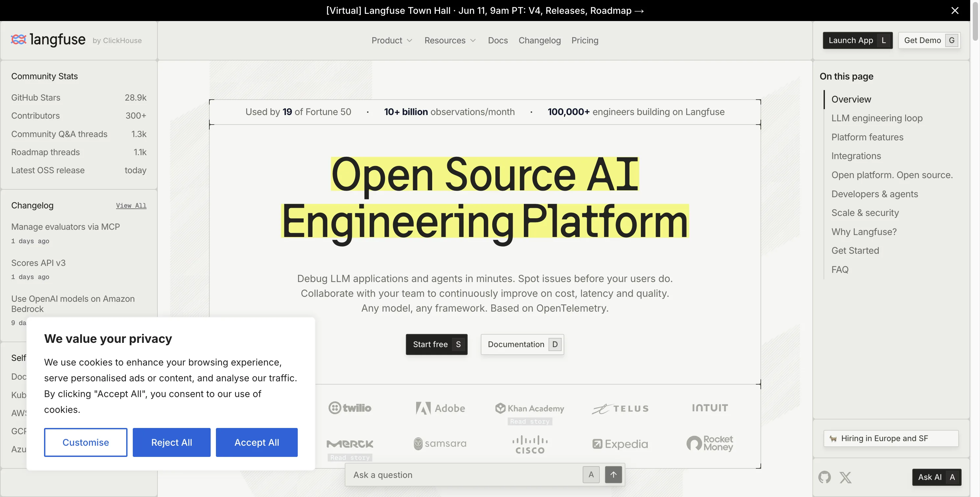
Task: Expand the Resources dropdown menu
Action: point(450,40)
